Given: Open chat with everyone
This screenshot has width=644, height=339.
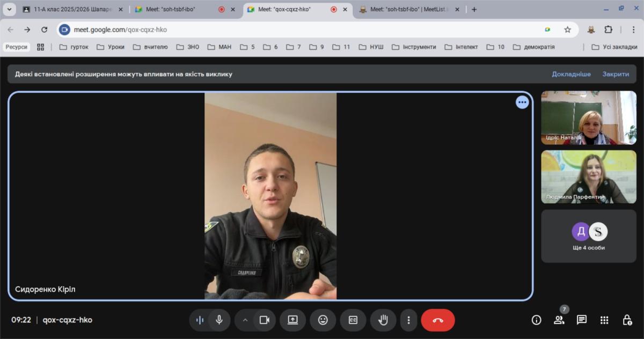Looking at the screenshot, I should (x=581, y=320).
